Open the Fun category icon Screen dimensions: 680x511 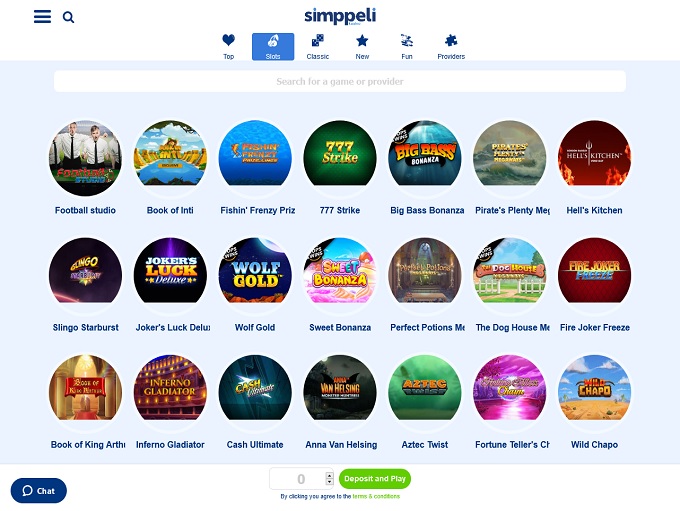(407, 46)
